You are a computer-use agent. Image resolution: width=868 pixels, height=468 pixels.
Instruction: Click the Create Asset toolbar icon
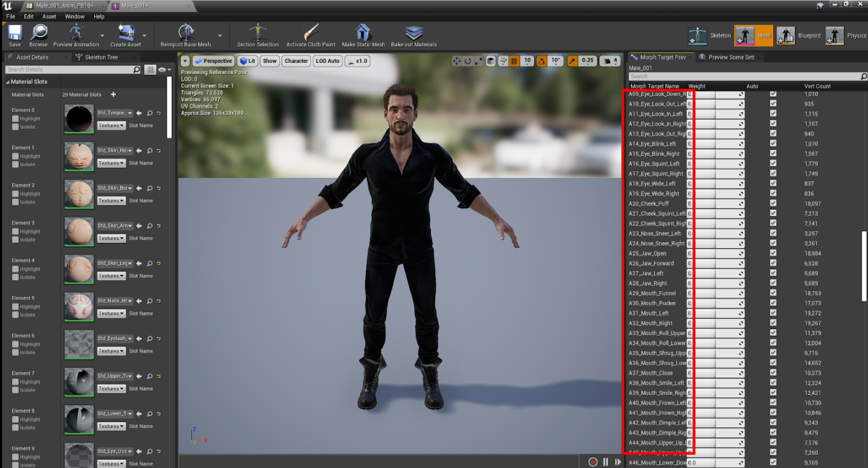pos(126,35)
